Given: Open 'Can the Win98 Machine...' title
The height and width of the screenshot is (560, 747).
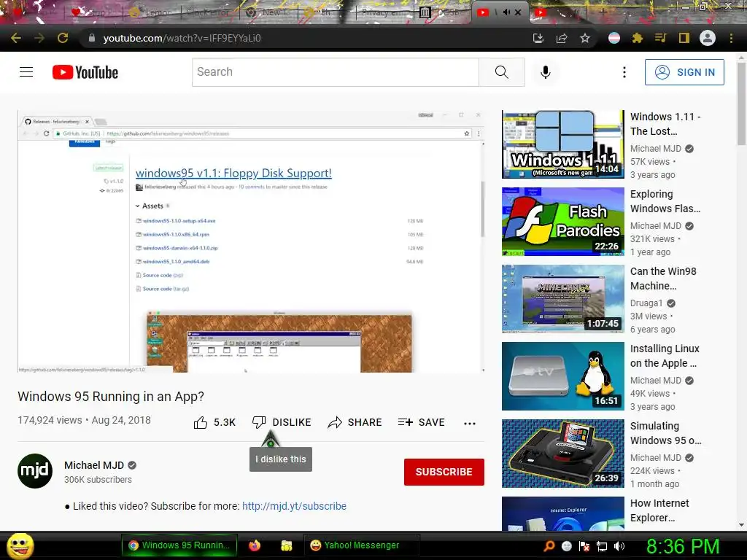Looking at the screenshot, I should [663, 279].
